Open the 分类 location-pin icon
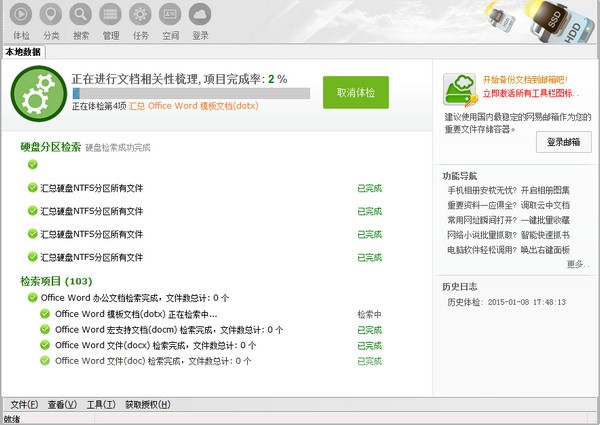The height and width of the screenshot is (425, 600). pyautogui.click(x=51, y=15)
